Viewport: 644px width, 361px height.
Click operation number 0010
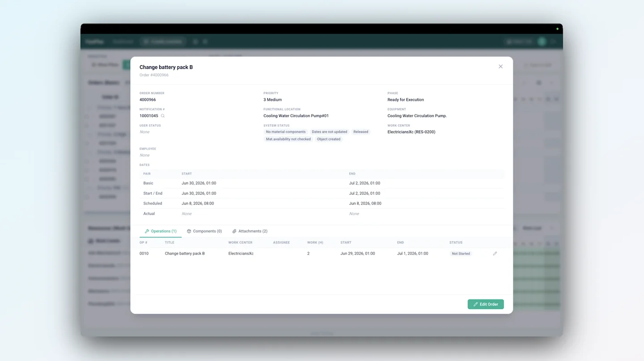click(144, 254)
